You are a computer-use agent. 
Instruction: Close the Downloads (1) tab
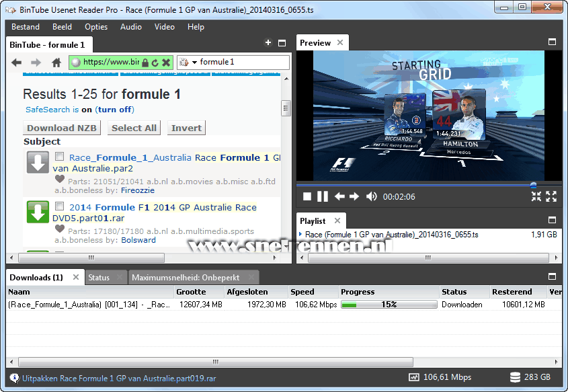[x=76, y=277]
